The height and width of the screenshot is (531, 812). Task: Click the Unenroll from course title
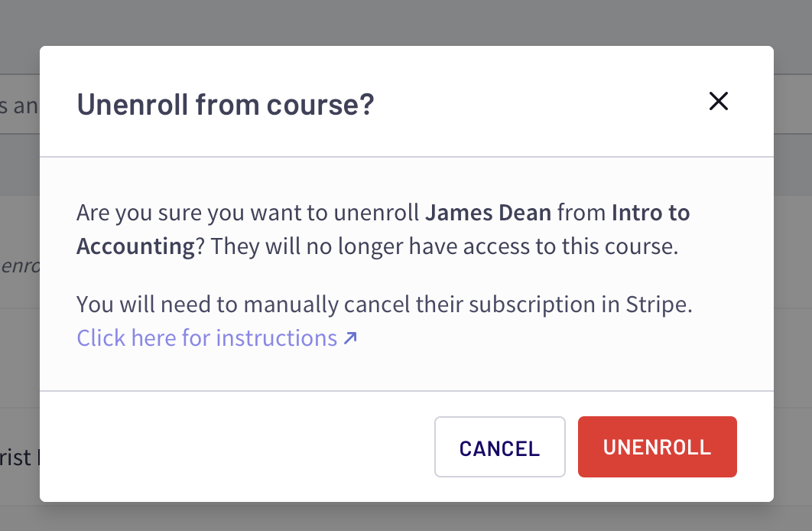point(226,104)
